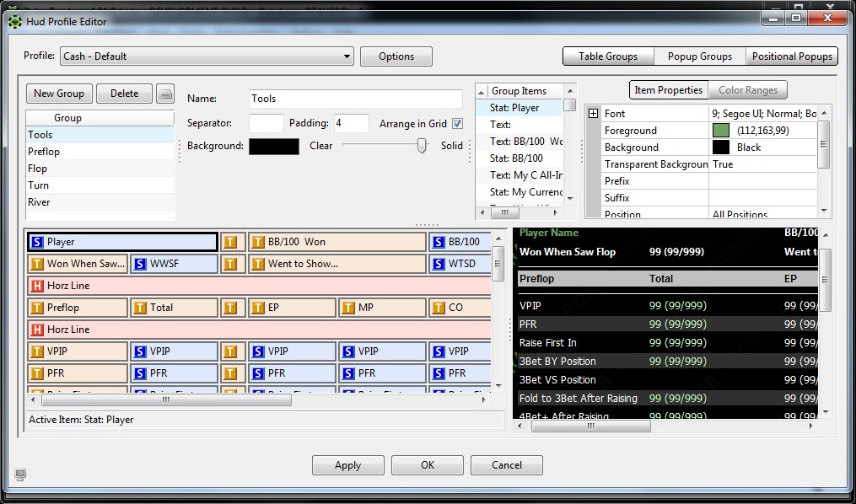
Task: Select the first Horz Line icon
Action: (37, 286)
